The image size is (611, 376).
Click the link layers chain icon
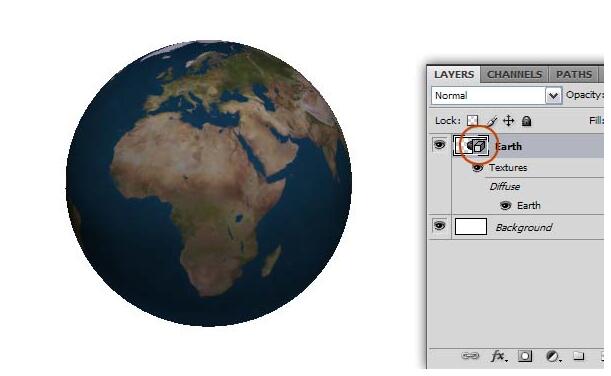pyautogui.click(x=470, y=356)
